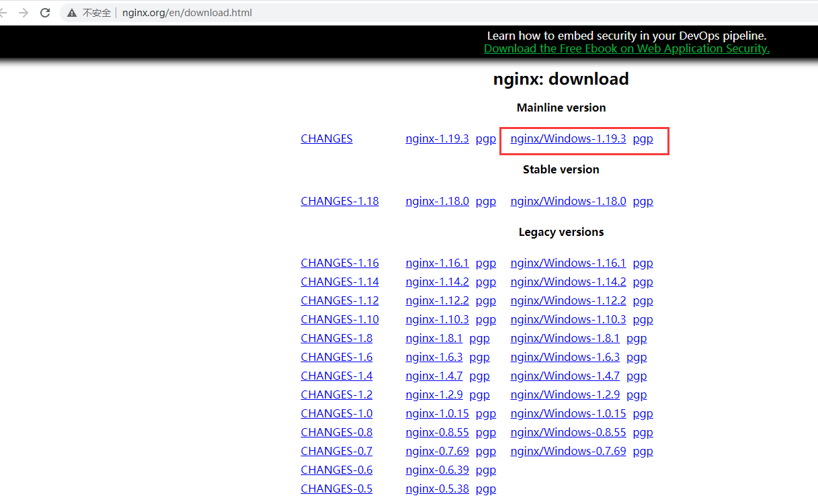This screenshot has height=504, width=818.
Task: Click the 'Stable version' heading
Action: [x=561, y=169]
